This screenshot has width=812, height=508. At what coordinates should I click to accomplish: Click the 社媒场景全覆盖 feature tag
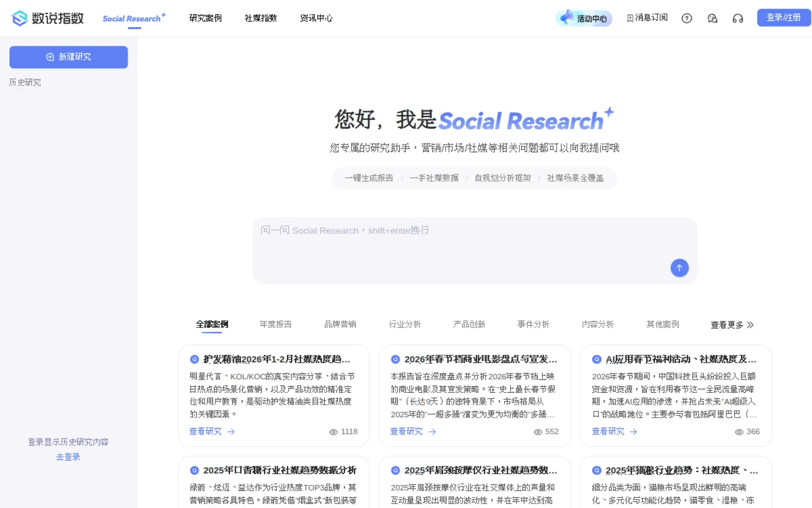pyautogui.click(x=576, y=178)
